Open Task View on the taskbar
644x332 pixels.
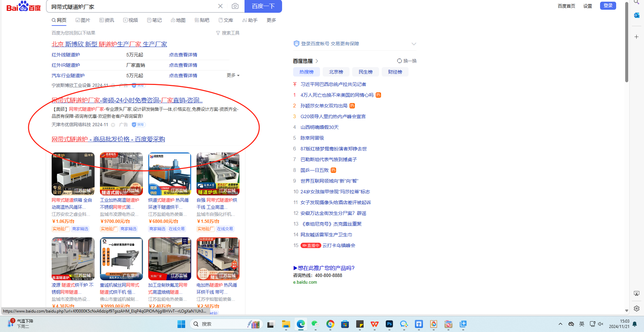pyautogui.click(x=270, y=324)
